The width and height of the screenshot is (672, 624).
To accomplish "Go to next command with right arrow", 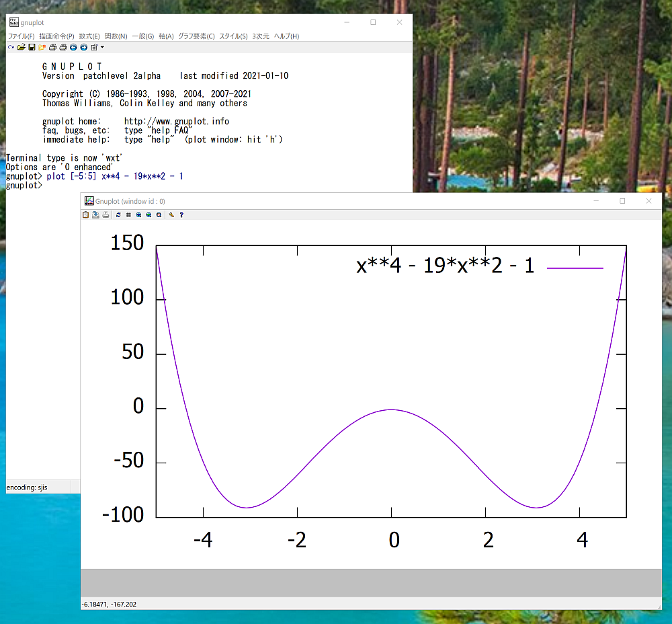I will coord(83,48).
